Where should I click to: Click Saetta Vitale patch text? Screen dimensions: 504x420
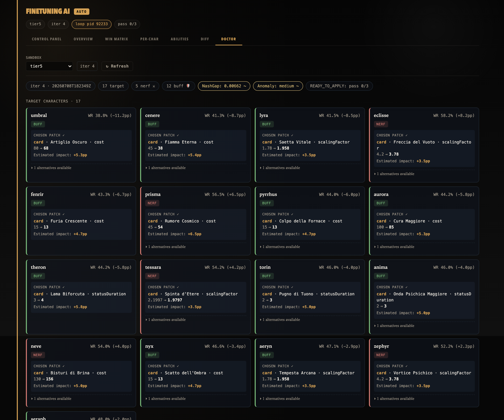[306, 142]
